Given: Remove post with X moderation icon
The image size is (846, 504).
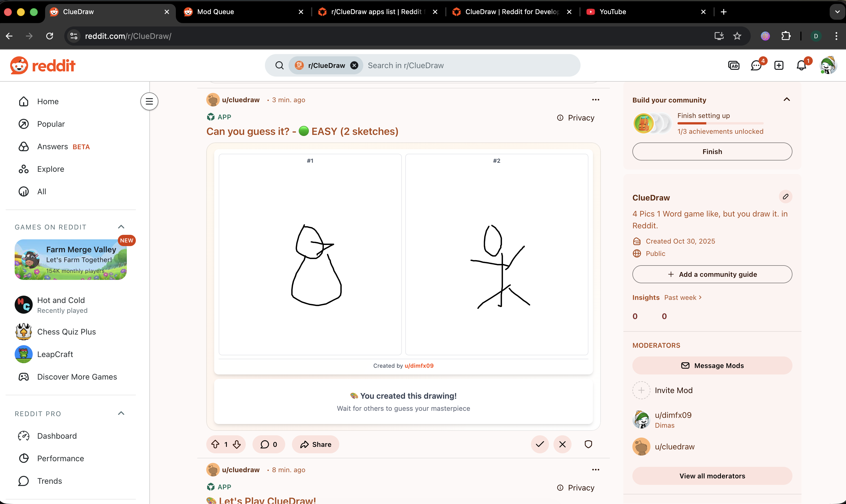Looking at the screenshot, I should [562, 444].
